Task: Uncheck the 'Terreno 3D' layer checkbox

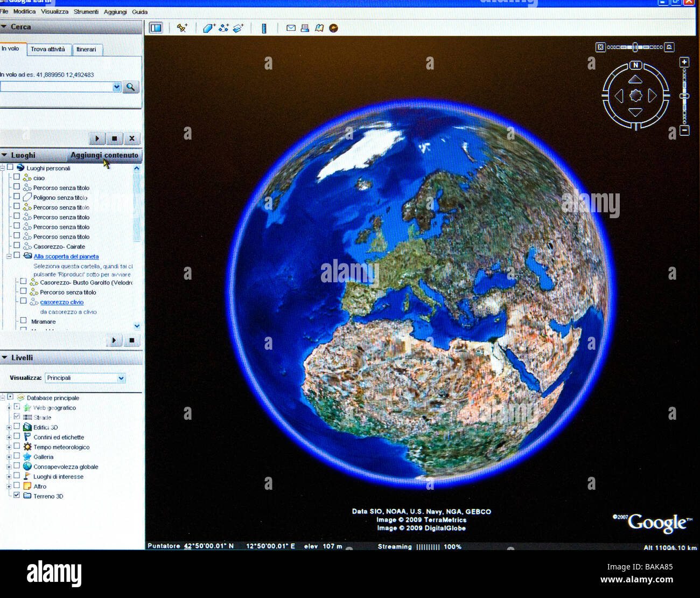Action: (17, 495)
